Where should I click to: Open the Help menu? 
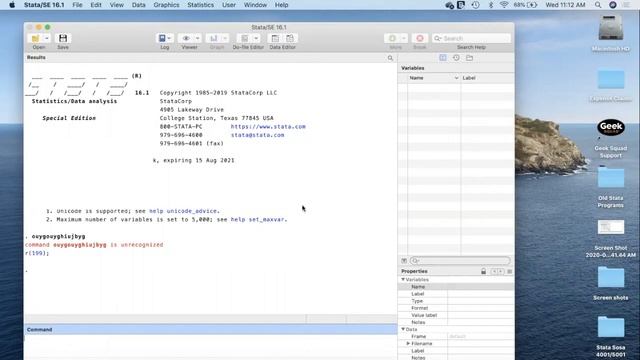[282, 5]
